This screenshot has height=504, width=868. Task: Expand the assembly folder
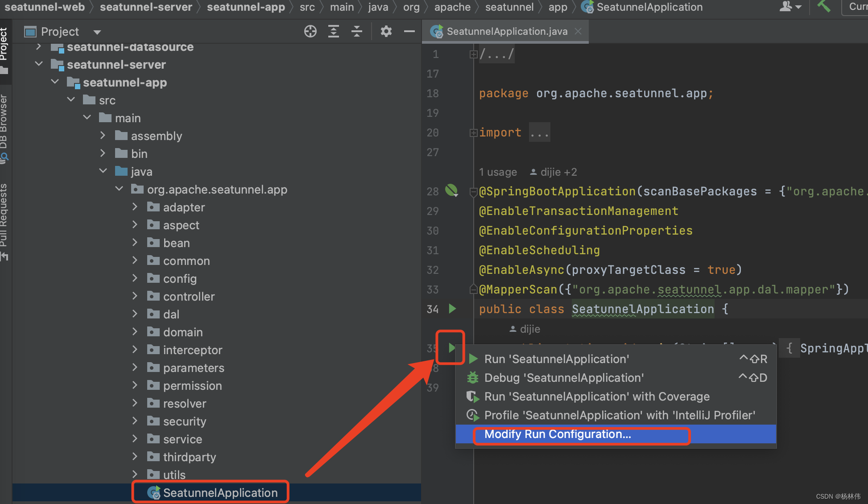point(103,136)
